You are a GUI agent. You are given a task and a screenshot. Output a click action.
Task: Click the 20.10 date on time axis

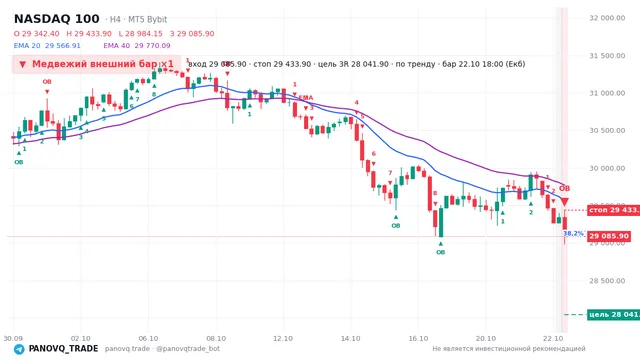point(486,338)
